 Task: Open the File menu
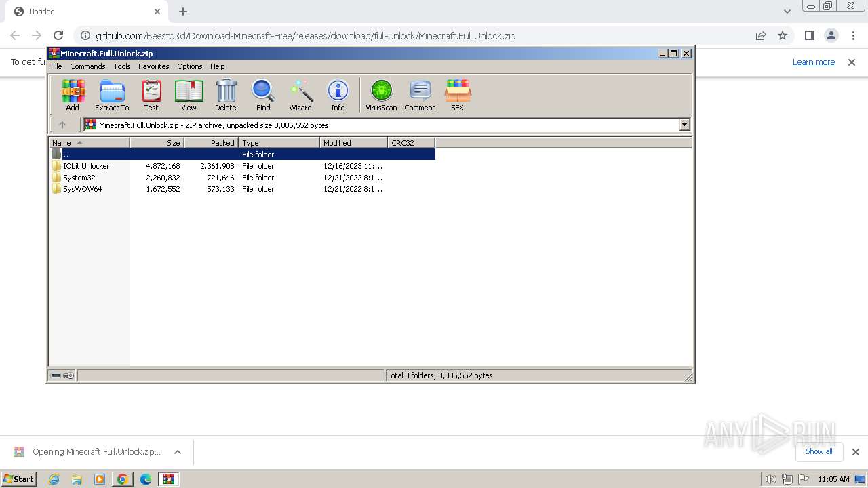click(x=56, y=66)
